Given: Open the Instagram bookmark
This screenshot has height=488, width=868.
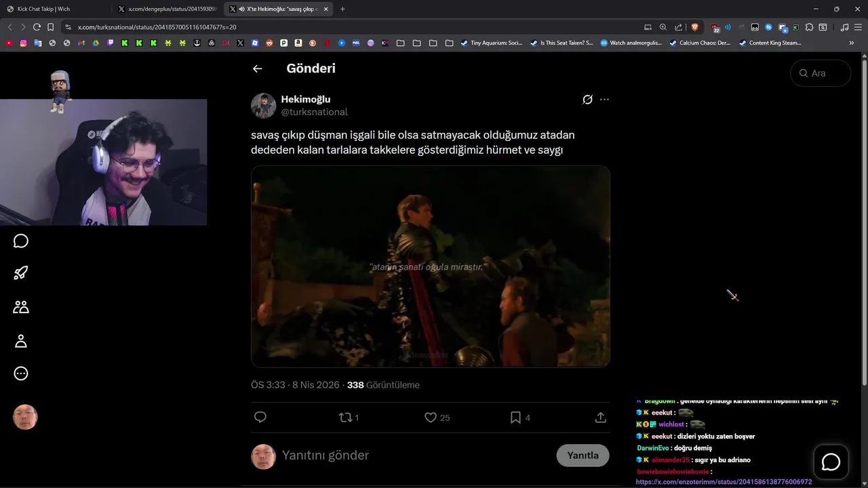Looking at the screenshot, I should (x=23, y=43).
